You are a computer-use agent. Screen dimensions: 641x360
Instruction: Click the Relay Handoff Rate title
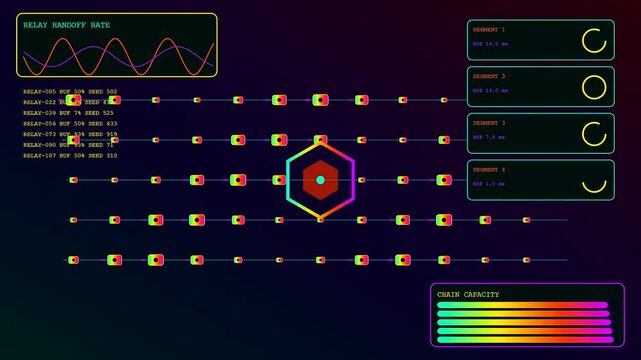pos(67,25)
